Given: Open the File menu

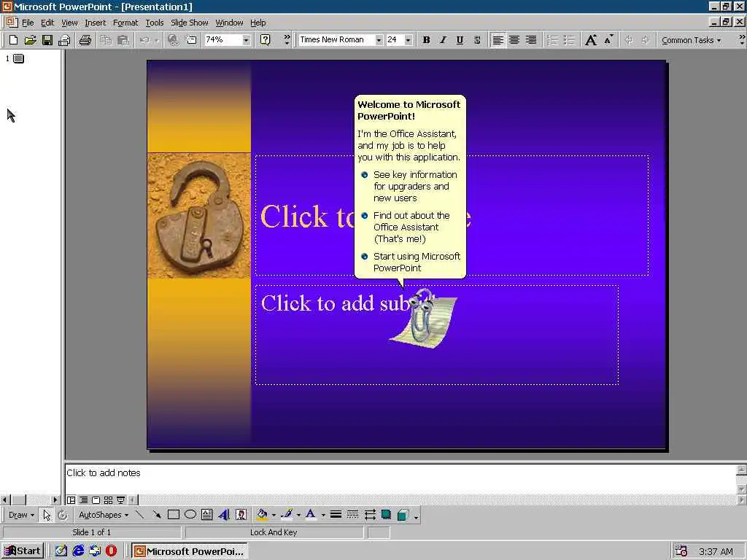Looking at the screenshot, I should [x=28, y=23].
